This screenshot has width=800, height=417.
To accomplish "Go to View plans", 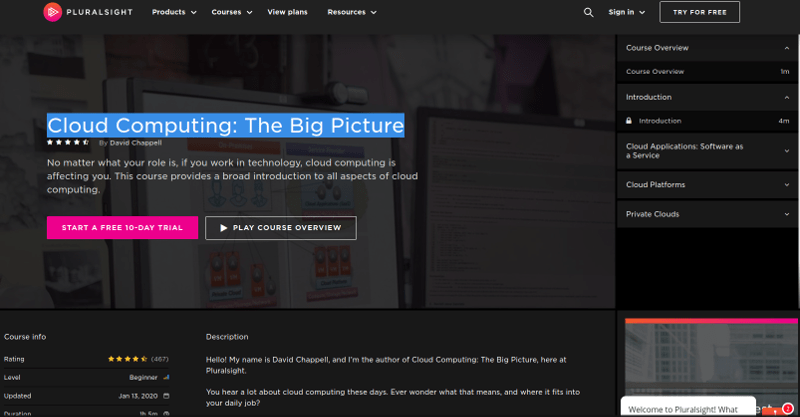I will 287,12.
